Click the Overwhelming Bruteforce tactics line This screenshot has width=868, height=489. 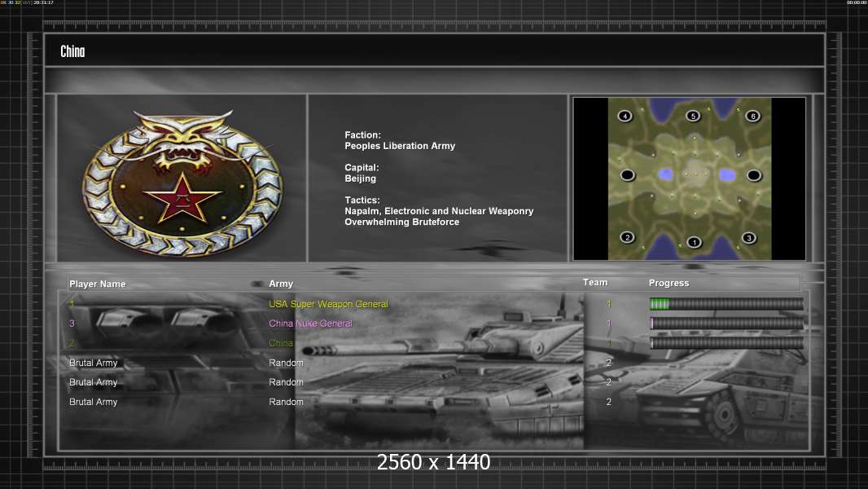[x=402, y=222]
